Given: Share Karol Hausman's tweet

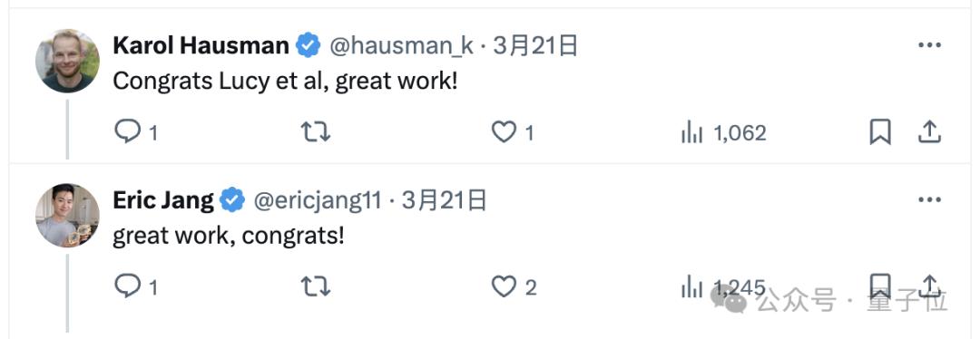Looking at the screenshot, I should pyautogui.click(x=929, y=131).
